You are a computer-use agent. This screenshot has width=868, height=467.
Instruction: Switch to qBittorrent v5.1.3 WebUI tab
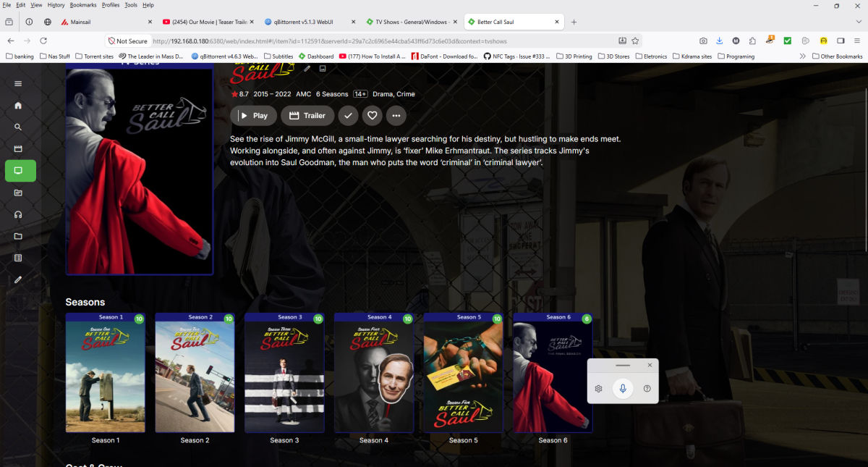tap(309, 22)
